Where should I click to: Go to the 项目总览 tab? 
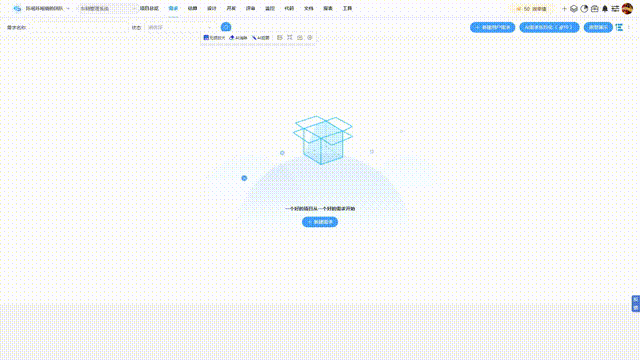[149, 8]
